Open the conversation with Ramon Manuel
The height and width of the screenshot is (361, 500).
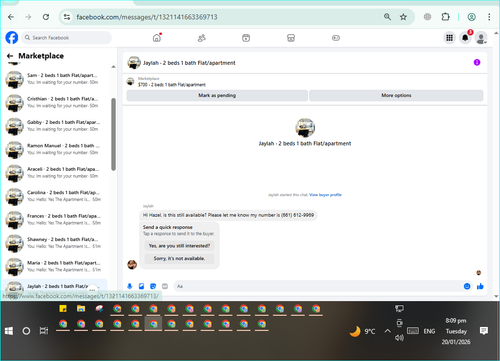point(55,149)
